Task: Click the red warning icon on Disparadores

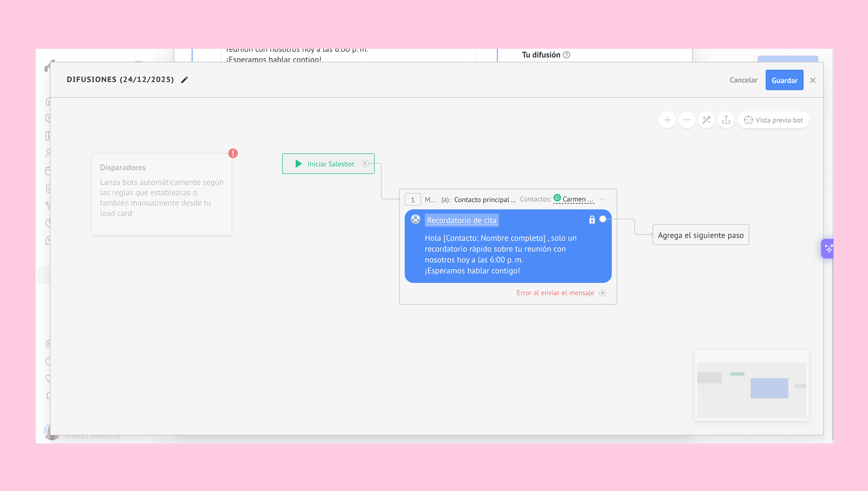Action: [x=233, y=153]
